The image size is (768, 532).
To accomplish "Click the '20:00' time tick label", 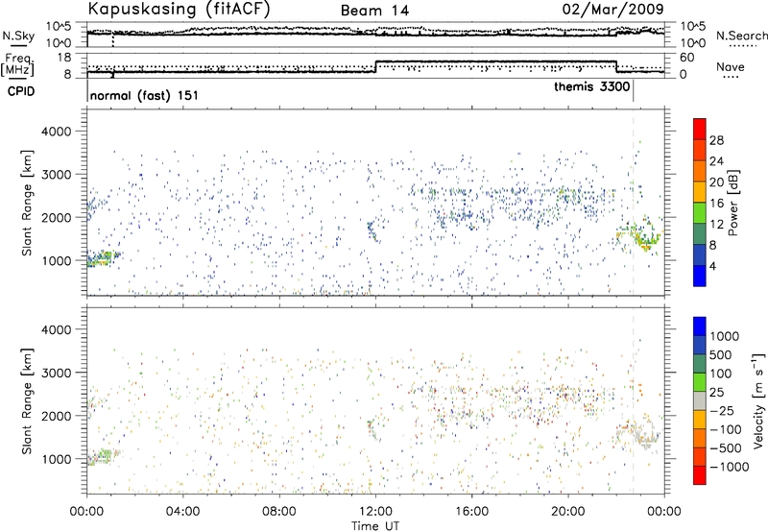I will click(x=567, y=512).
